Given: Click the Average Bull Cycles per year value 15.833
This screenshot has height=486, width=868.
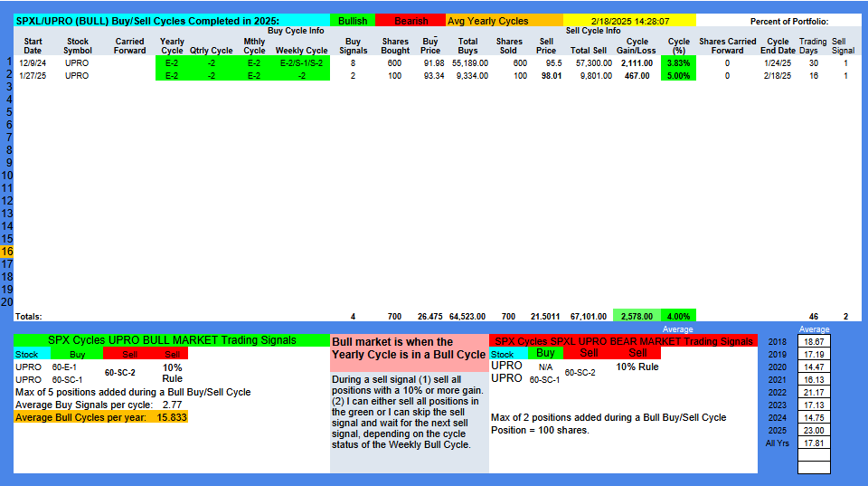Looking at the screenshot, I should tap(172, 417).
